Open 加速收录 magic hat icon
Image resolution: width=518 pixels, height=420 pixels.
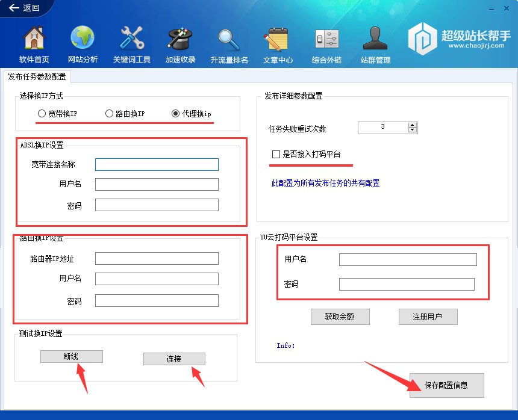[180, 39]
